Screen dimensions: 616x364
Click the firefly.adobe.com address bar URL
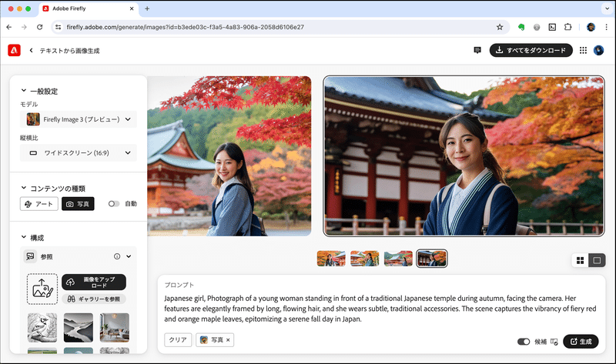click(x=185, y=27)
